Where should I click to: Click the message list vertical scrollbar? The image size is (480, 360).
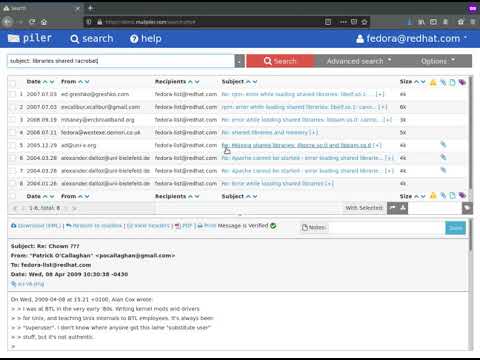click(x=470, y=133)
